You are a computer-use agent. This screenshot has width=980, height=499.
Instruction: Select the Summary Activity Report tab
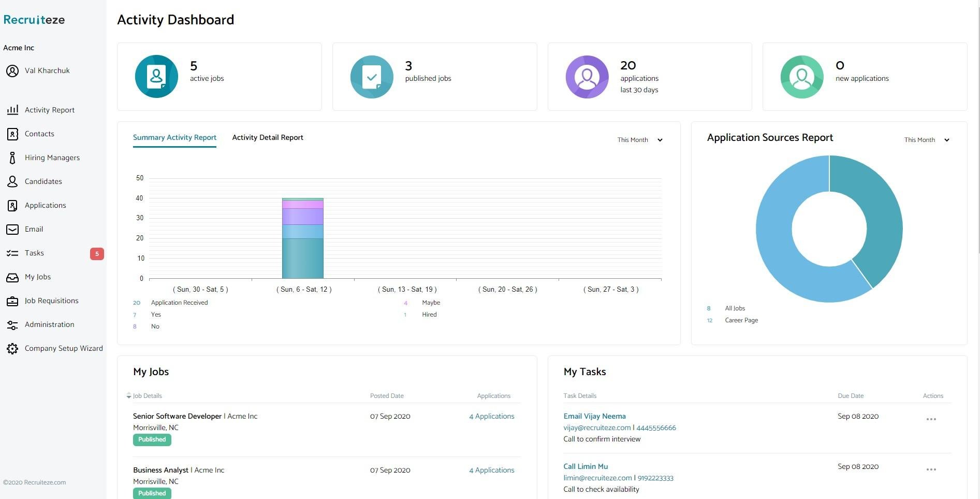click(174, 137)
